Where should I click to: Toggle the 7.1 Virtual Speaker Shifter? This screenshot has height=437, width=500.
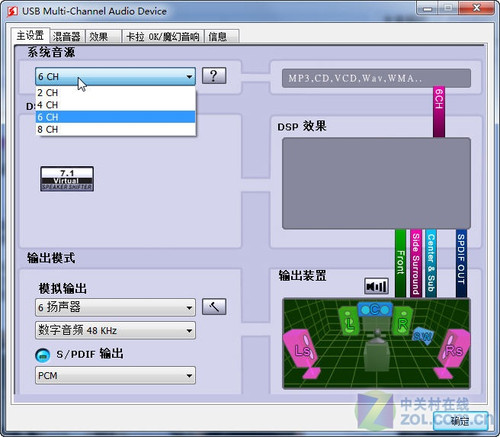coord(67,179)
